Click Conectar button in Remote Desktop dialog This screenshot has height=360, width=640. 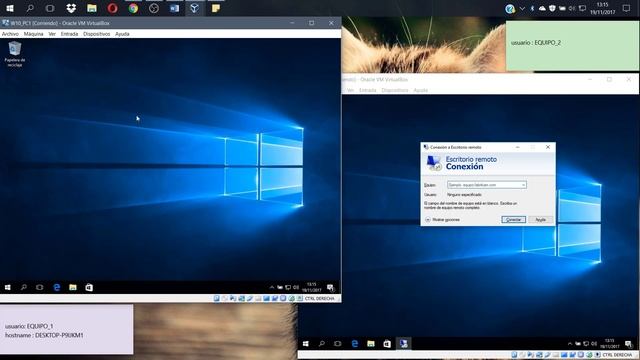pyautogui.click(x=513, y=220)
